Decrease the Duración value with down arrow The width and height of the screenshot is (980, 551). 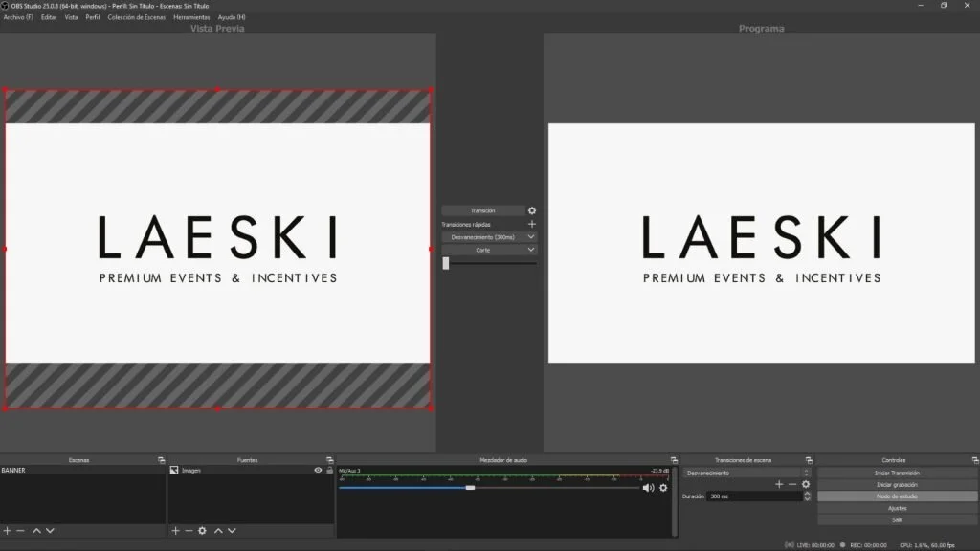(x=807, y=499)
